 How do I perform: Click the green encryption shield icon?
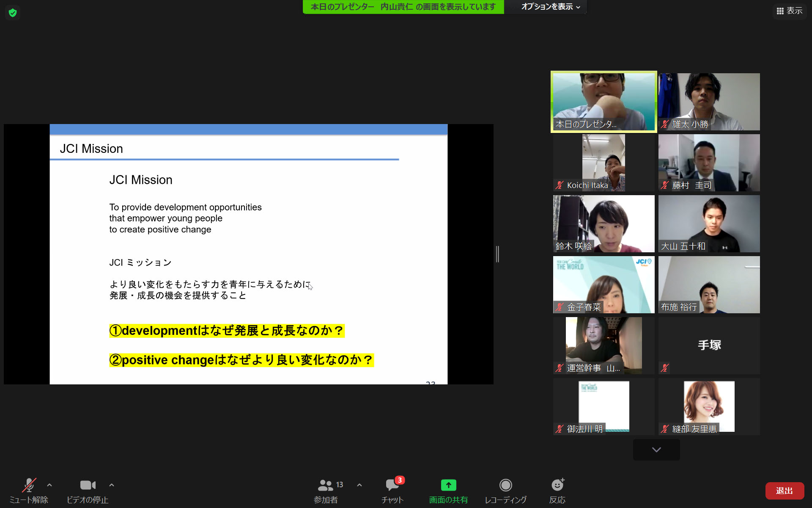(13, 13)
